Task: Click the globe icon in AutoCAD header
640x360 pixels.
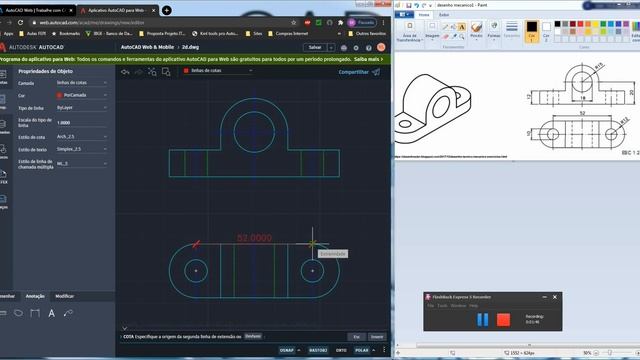Action: [x=344, y=48]
